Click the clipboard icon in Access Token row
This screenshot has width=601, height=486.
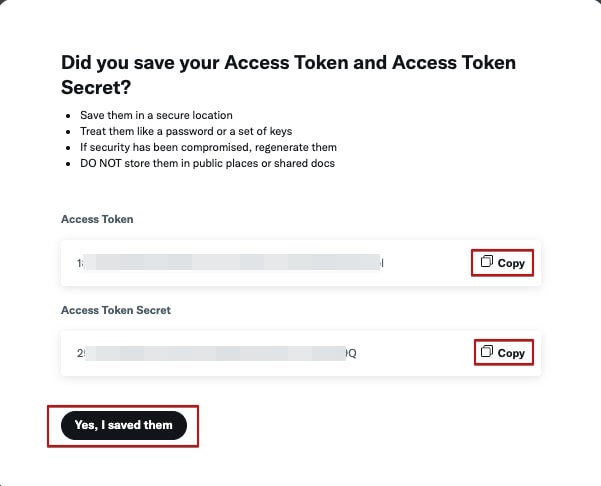[x=487, y=261]
